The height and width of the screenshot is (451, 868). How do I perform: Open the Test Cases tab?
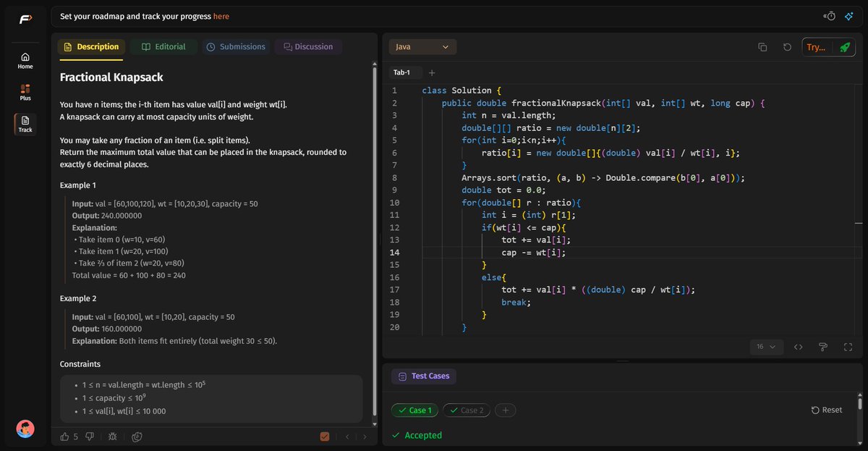pyautogui.click(x=424, y=376)
